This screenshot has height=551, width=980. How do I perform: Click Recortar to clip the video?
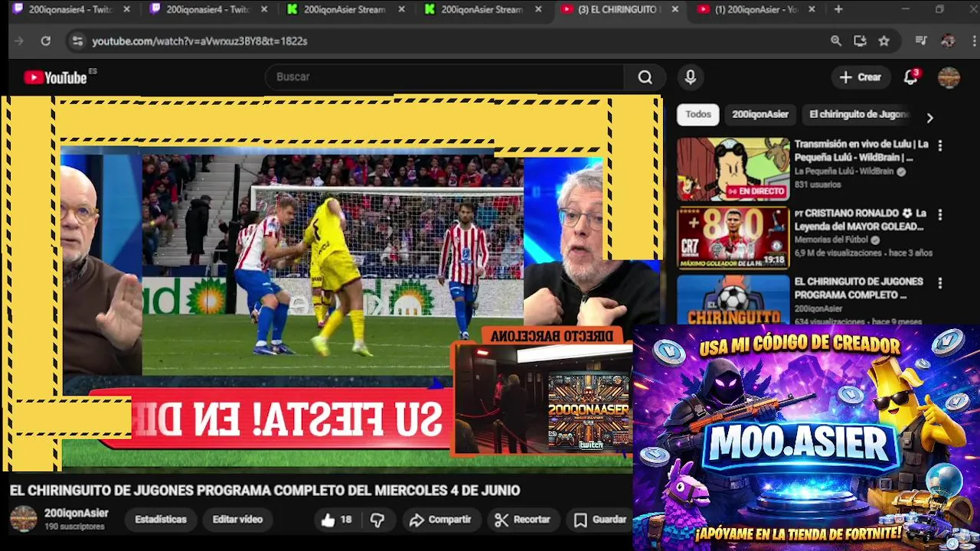point(523,520)
